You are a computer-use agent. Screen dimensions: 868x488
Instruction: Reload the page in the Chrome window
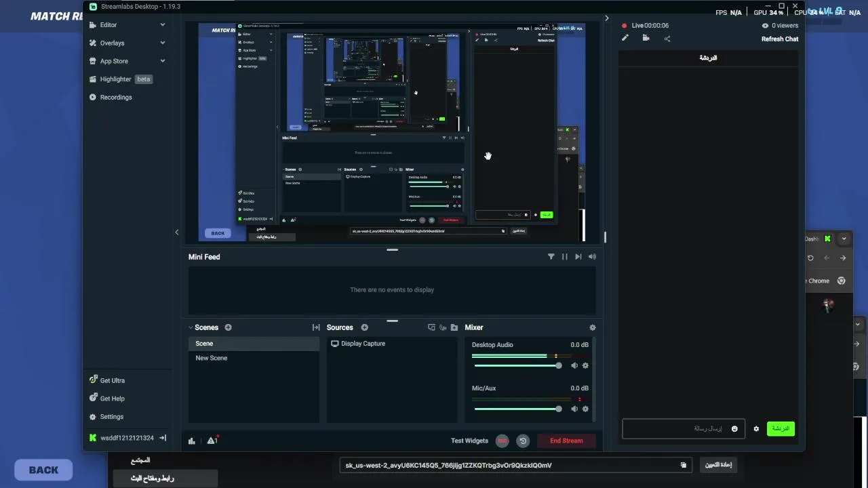pyautogui.click(x=810, y=258)
